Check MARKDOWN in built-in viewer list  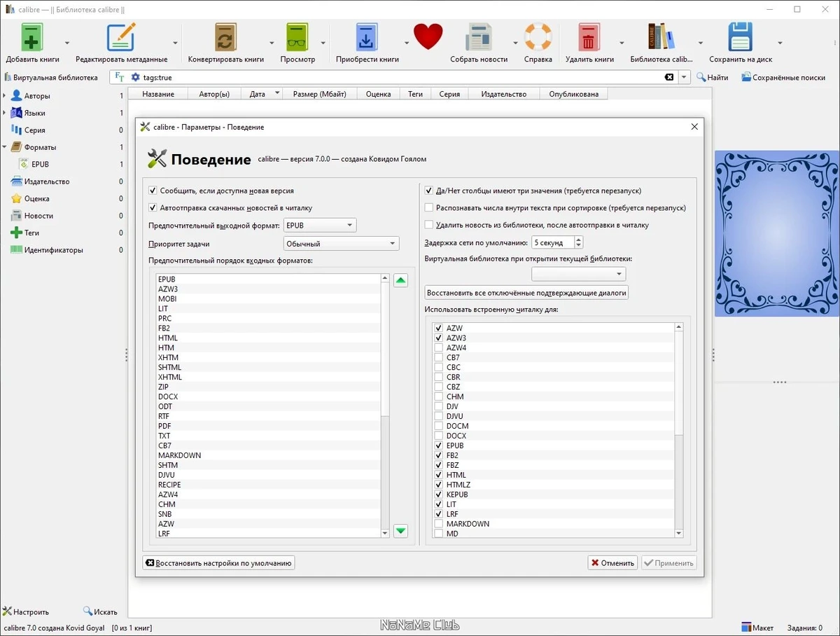click(x=438, y=524)
